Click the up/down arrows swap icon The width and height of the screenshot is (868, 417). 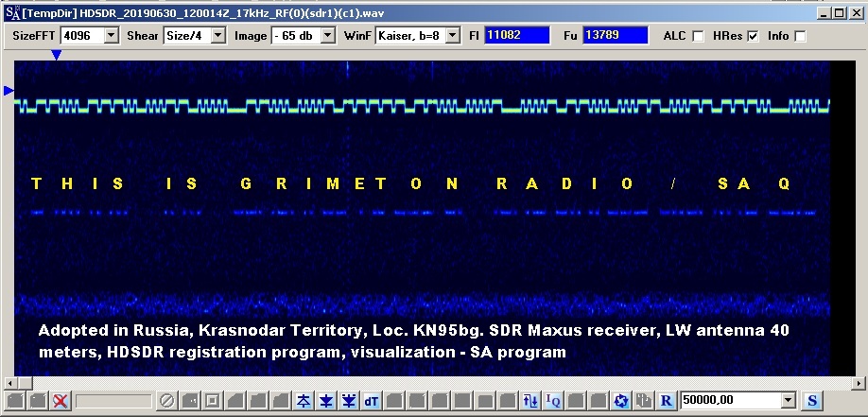point(530,400)
